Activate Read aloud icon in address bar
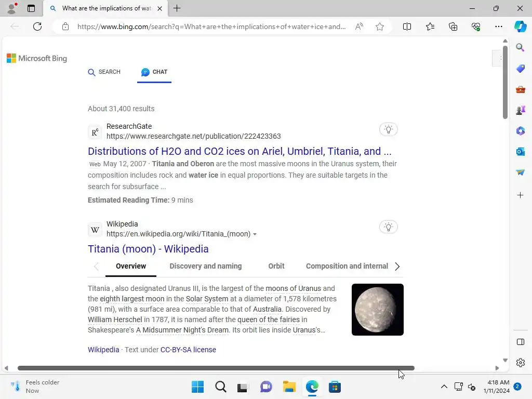The width and height of the screenshot is (532, 399). (359, 26)
